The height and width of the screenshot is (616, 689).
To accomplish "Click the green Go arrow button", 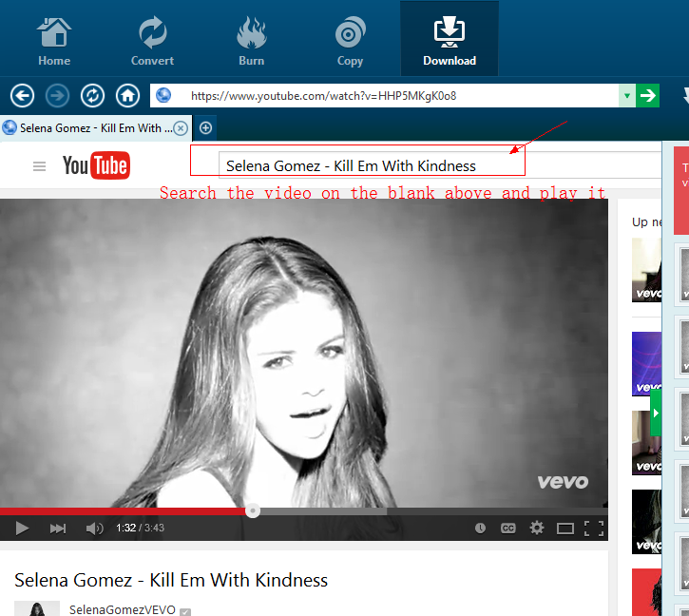I will pyautogui.click(x=648, y=95).
